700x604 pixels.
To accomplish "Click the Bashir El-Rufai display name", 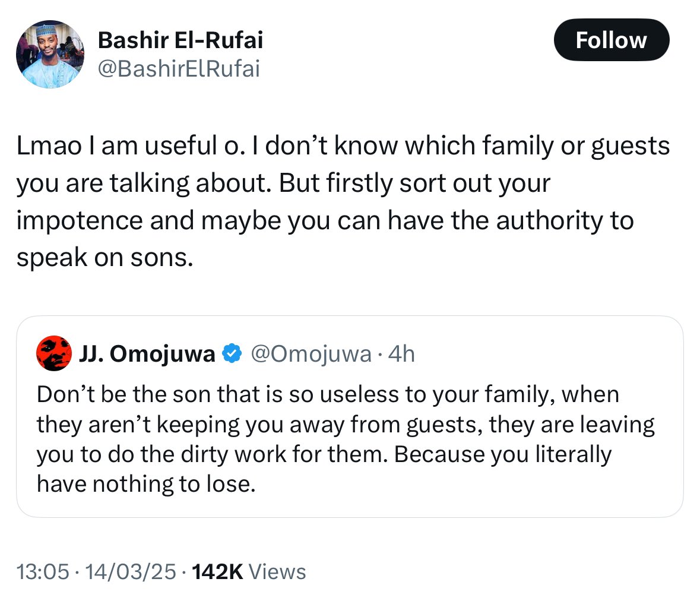I will (180, 40).
